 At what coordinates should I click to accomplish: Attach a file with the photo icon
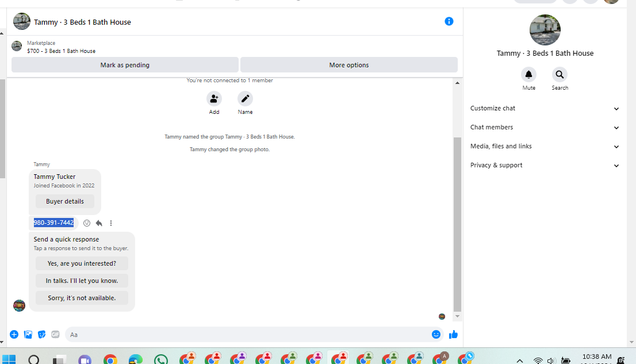28,334
